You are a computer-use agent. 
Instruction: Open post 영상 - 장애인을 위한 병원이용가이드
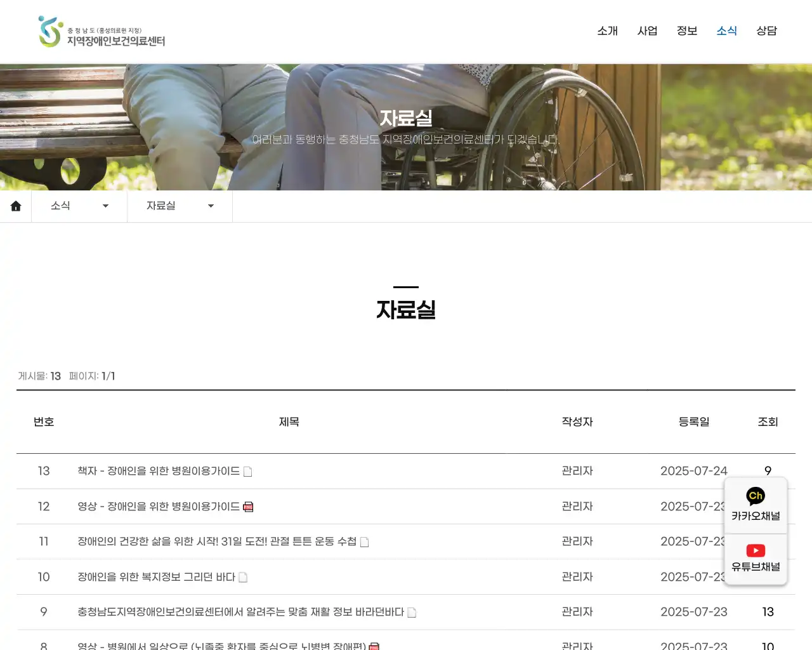pyautogui.click(x=159, y=507)
